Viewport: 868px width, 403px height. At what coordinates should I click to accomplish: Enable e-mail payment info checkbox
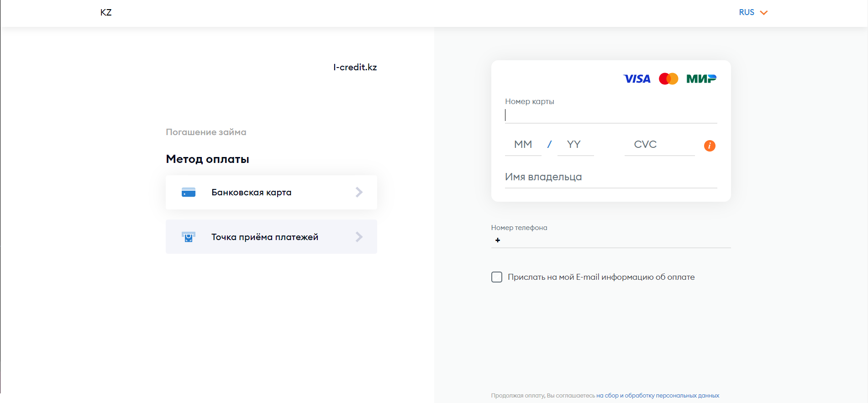(497, 277)
